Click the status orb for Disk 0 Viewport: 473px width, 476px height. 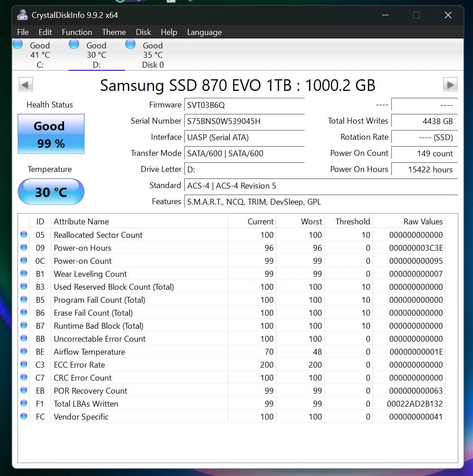130,44
